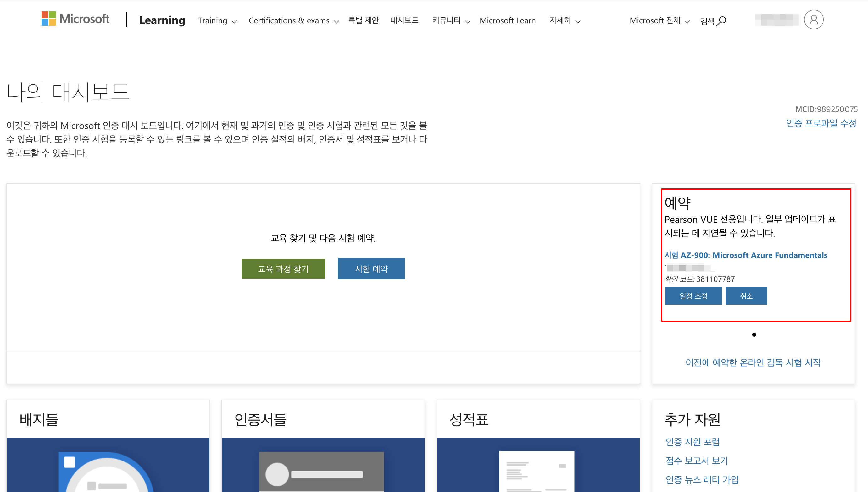Click the 시험 예약 button
The image size is (868, 492).
(x=371, y=269)
